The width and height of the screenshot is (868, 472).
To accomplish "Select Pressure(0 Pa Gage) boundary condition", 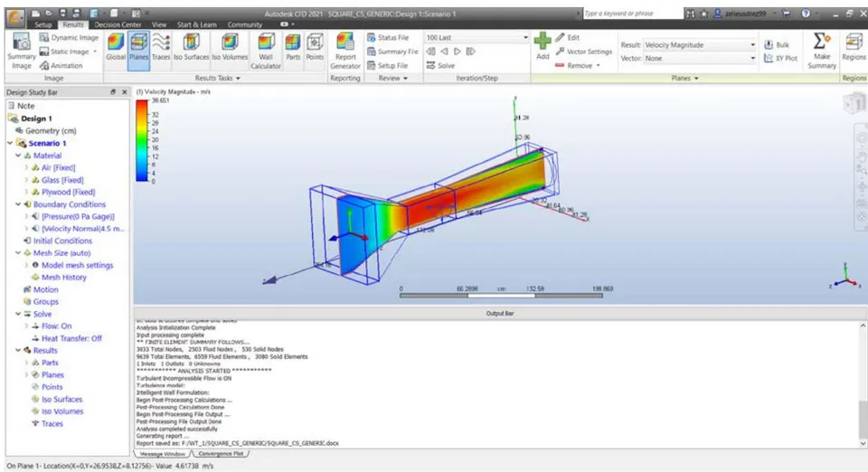I will click(x=78, y=216).
